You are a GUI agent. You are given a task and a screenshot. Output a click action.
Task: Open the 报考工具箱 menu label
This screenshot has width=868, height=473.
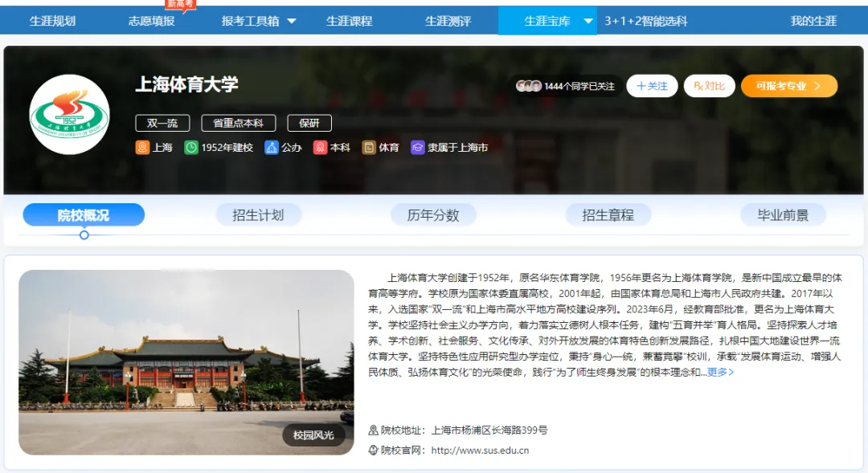(x=250, y=21)
